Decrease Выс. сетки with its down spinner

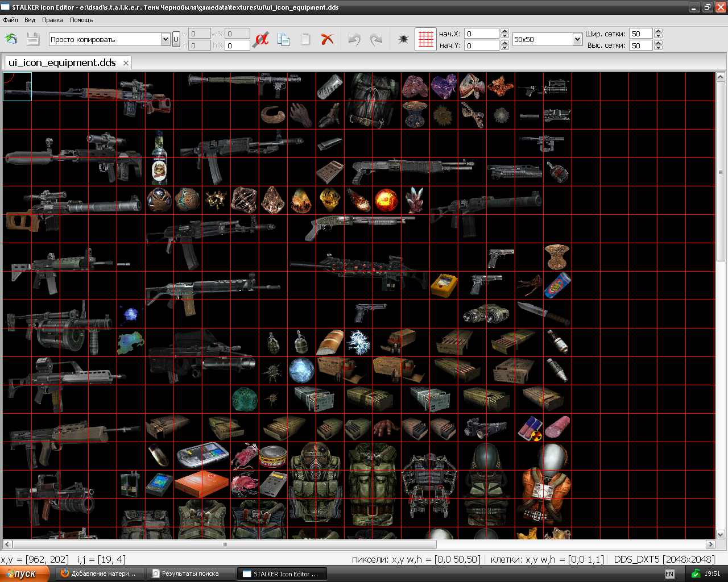[658, 48]
